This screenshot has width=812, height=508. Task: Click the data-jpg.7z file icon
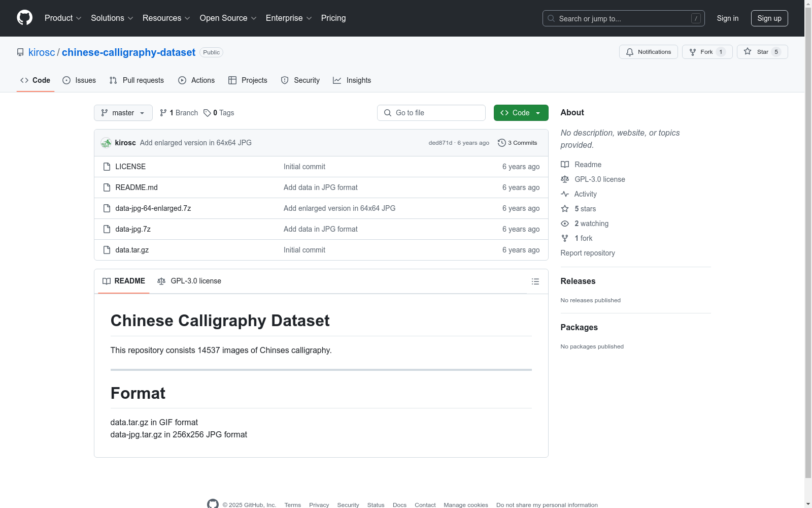coord(107,229)
